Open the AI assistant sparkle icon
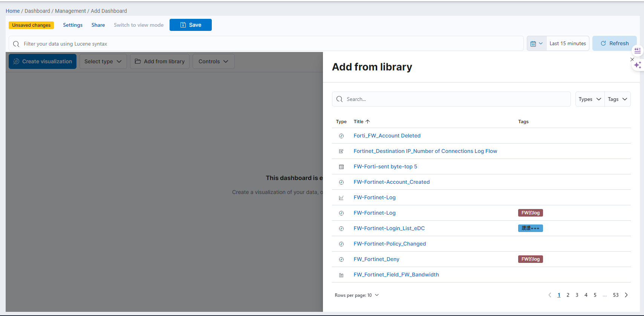The height and width of the screenshot is (316, 644). 638,65
